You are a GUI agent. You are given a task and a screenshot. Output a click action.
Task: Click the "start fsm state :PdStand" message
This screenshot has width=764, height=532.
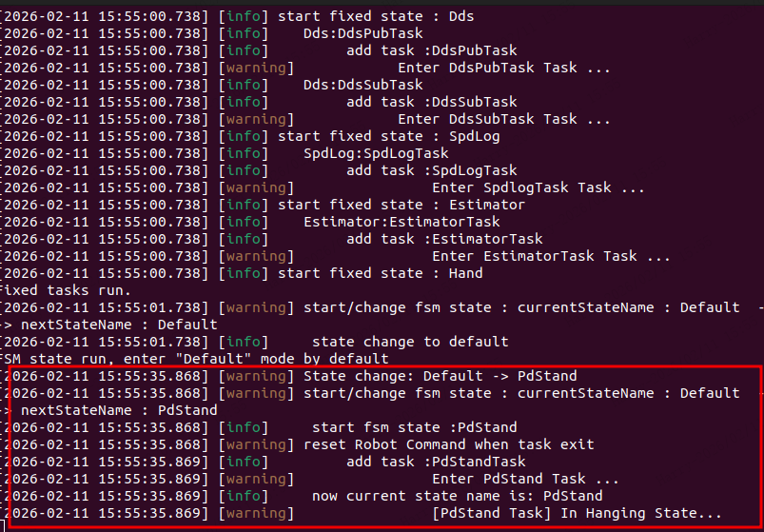click(x=414, y=427)
